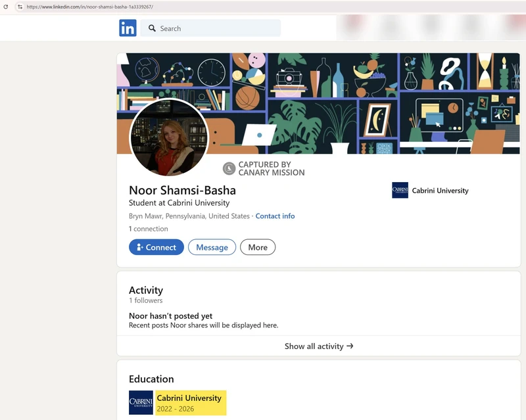Click Noor hasn't posted yet text

(170, 316)
